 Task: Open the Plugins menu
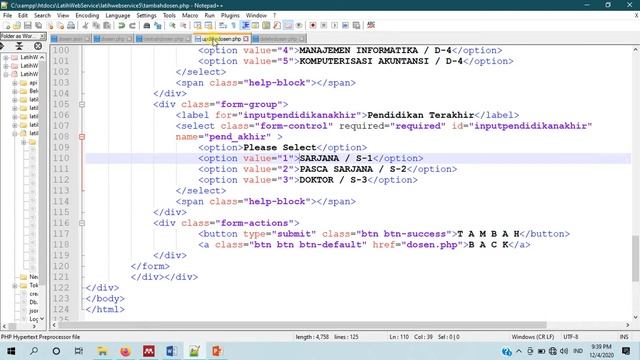coord(230,16)
